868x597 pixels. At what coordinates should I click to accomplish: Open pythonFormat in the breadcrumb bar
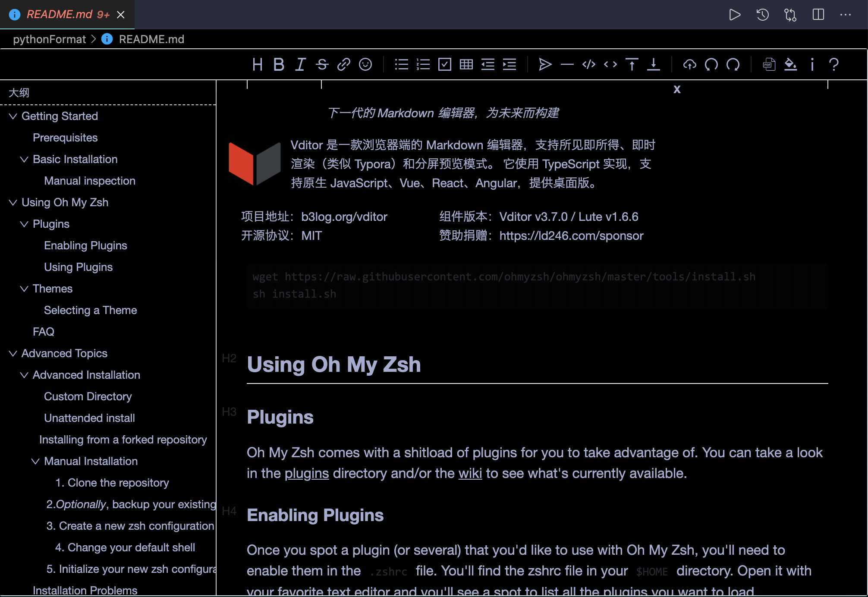[50, 39]
